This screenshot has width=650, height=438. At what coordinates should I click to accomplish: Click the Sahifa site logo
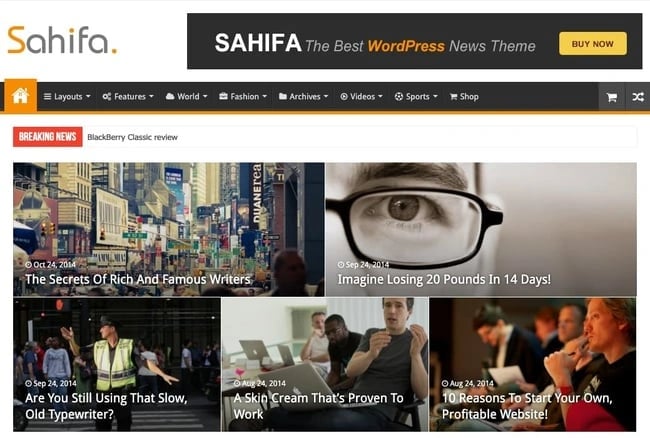click(x=62, y=40)
